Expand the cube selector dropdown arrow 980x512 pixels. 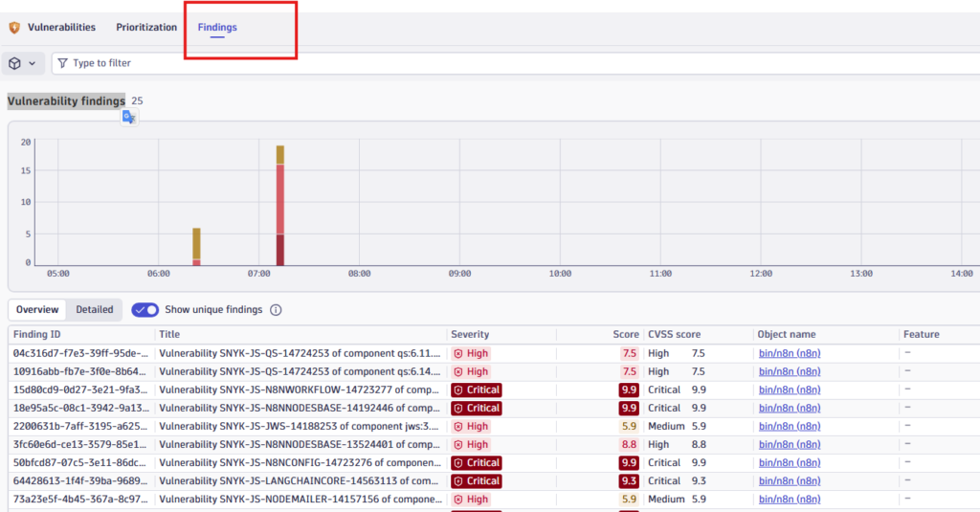pos(33,63)
